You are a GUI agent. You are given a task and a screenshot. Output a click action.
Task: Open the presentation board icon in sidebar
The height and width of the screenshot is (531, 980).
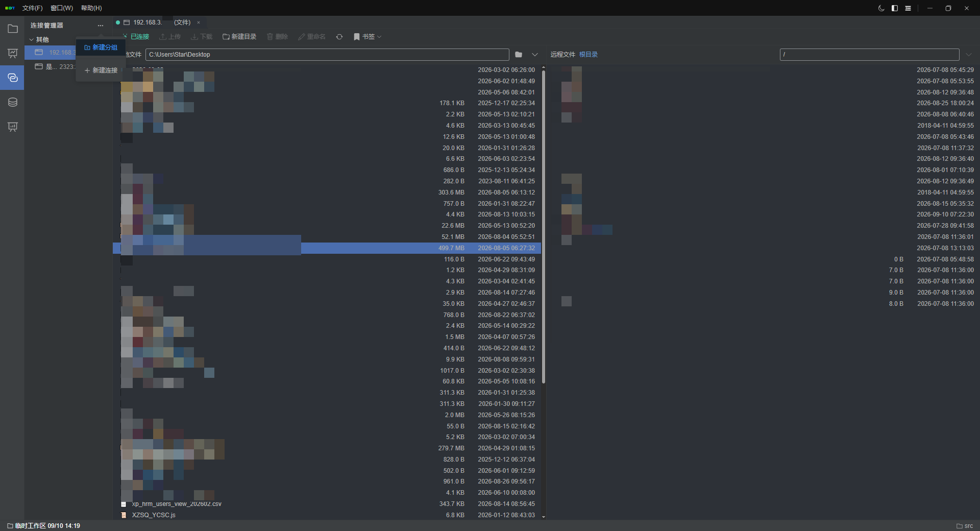(13, 54)
